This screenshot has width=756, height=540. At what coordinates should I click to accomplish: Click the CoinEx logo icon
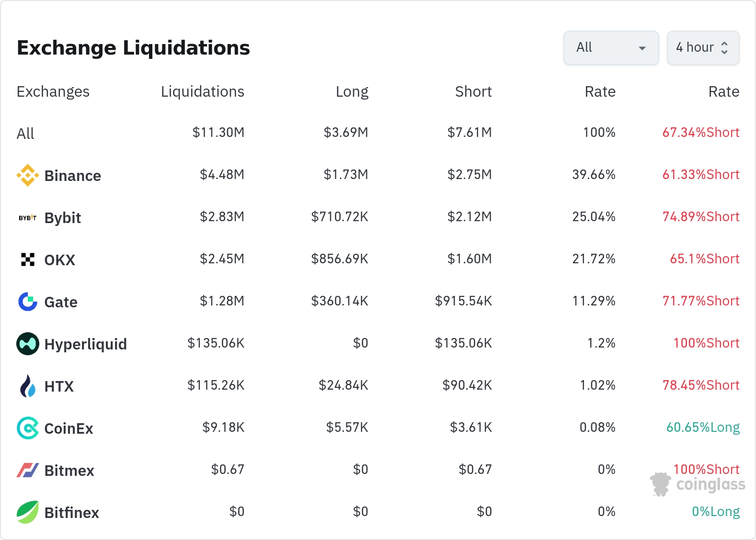tap(28, 428)
